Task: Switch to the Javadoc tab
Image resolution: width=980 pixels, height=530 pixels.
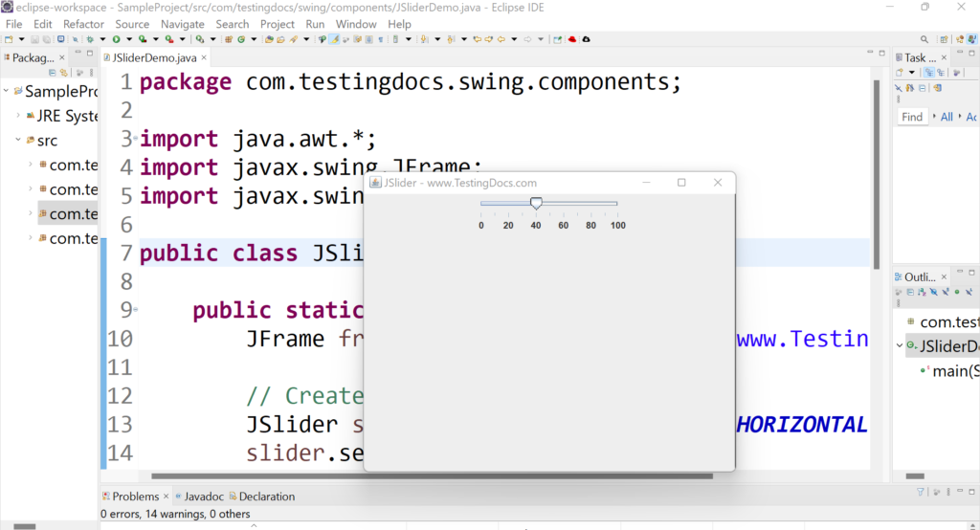Action: point(199,497)
